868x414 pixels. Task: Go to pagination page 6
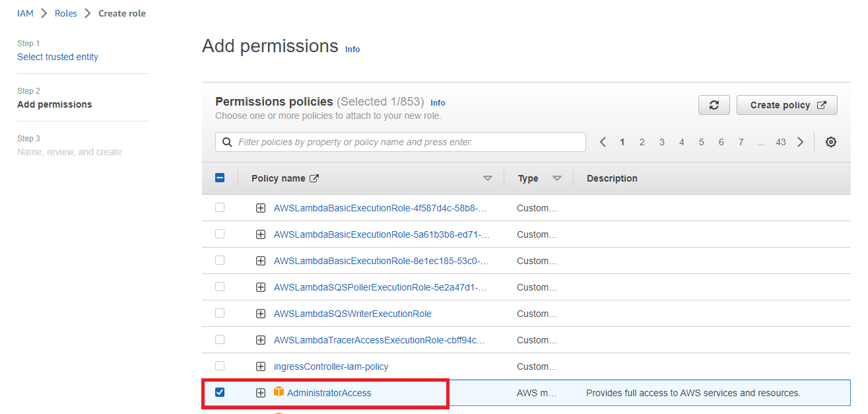click(721, 142)
